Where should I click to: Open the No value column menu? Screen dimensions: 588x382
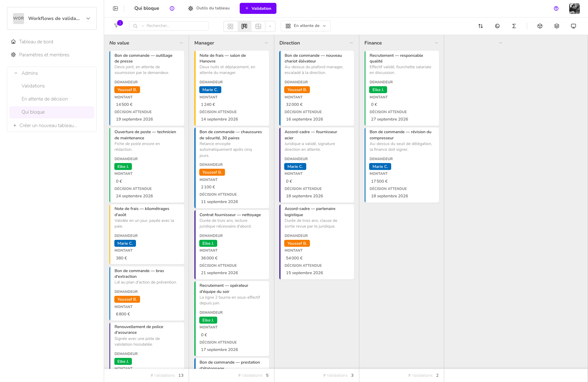[x=181, y=43]
